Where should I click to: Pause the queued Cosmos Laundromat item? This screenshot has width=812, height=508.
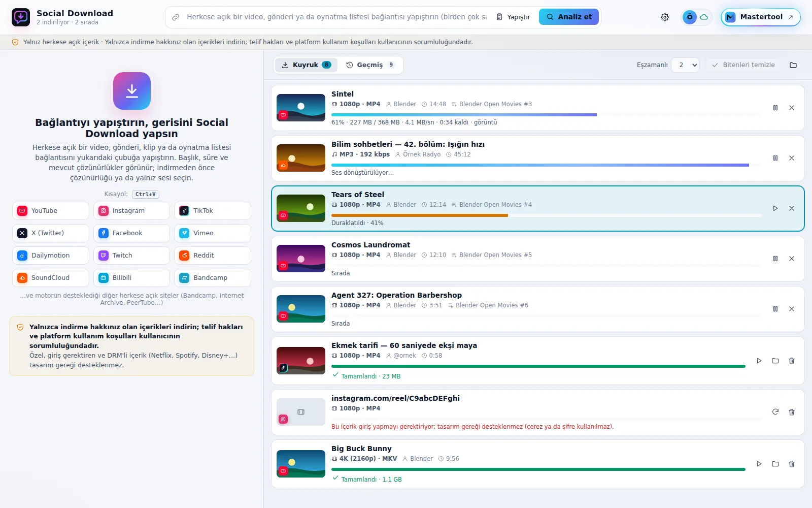pyautogui.click(x=775, y=259)
